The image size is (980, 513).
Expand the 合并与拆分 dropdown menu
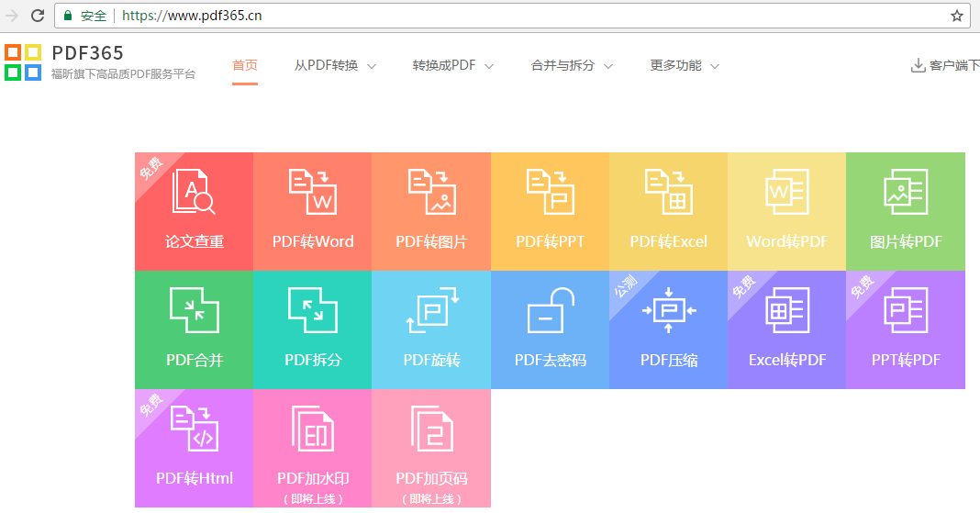pyautogui.click(x=572, y=65)
